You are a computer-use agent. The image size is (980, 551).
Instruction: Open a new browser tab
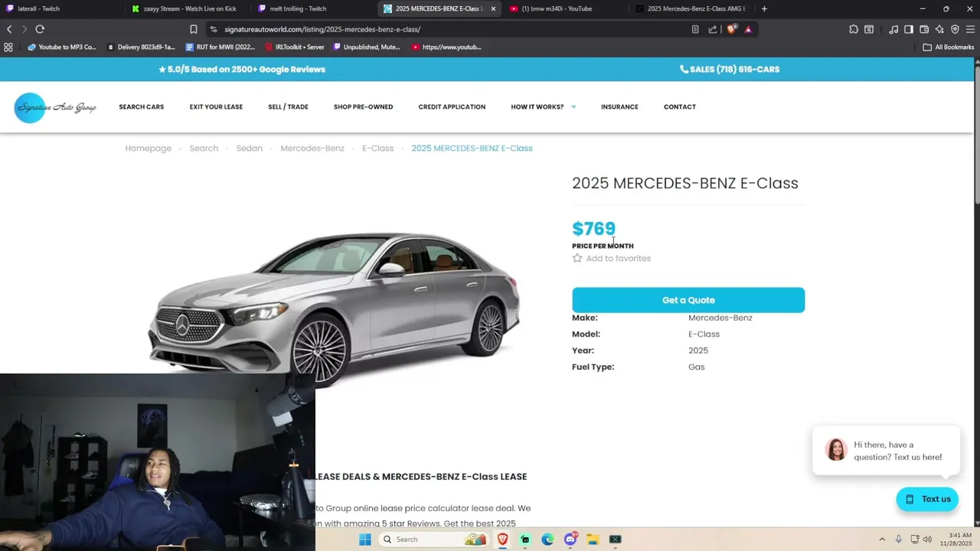764,8
